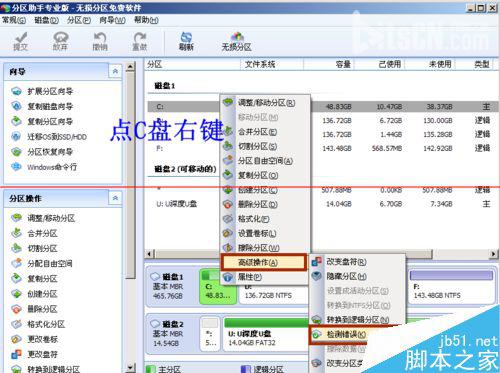Open the 向导(W) menu
This screenshot has width=500, height=373.
pyautogui.click(x=112, y=20)
